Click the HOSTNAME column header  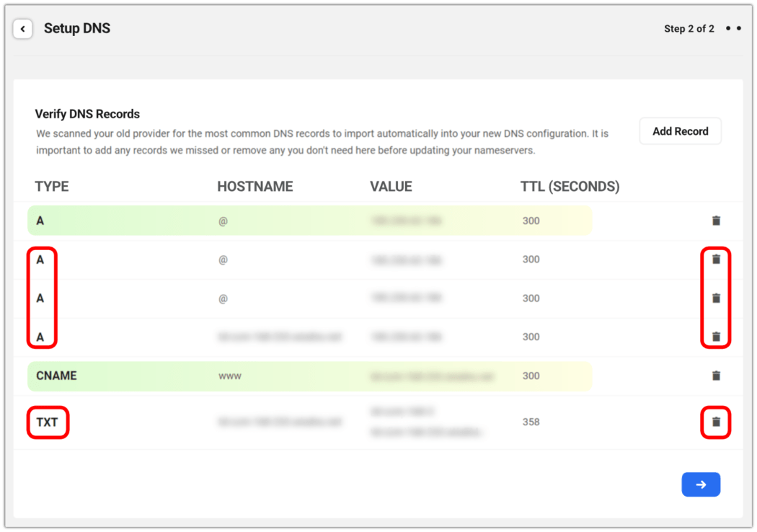click(x=255, y=186)
